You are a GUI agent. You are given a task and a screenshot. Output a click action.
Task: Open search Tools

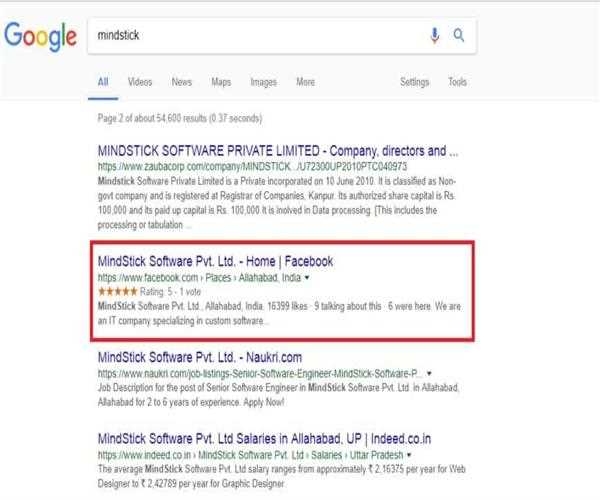(x=457, y=82)
